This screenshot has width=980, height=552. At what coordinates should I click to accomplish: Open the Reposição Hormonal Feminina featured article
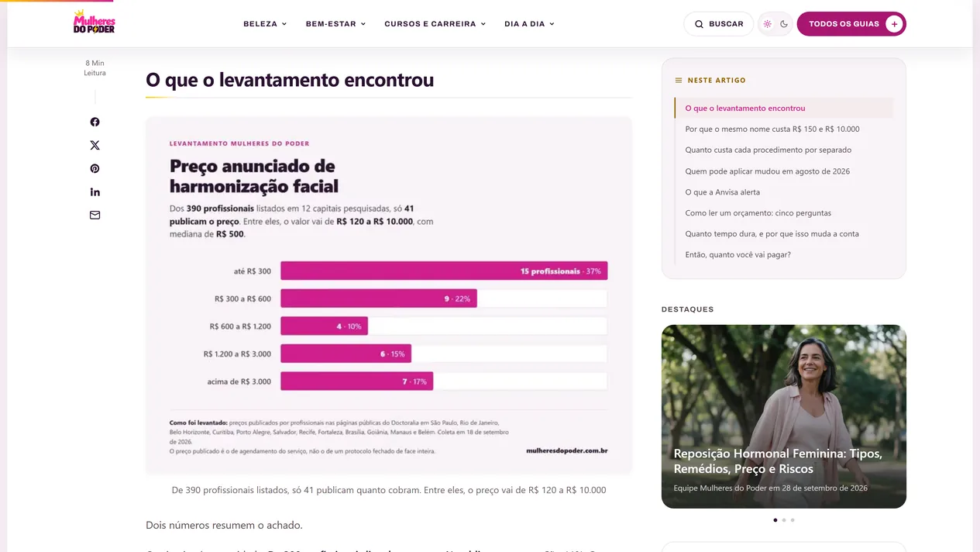[x=778, y=461]
